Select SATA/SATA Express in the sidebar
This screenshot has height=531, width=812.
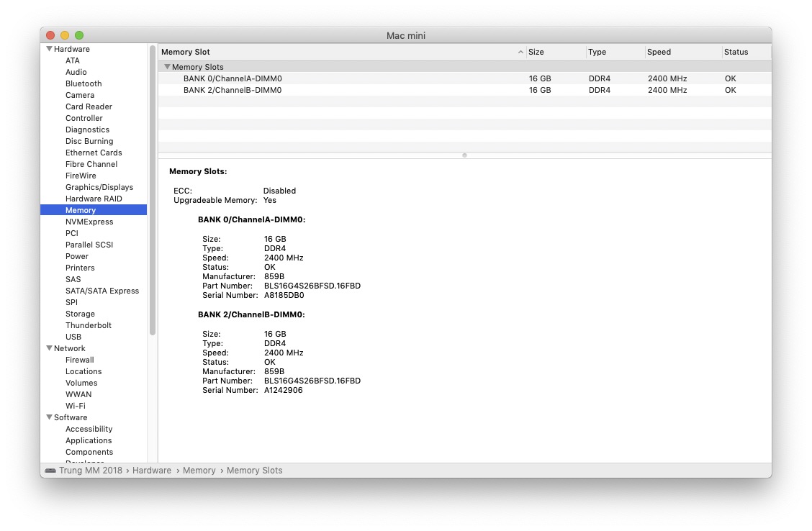point(102,291)
